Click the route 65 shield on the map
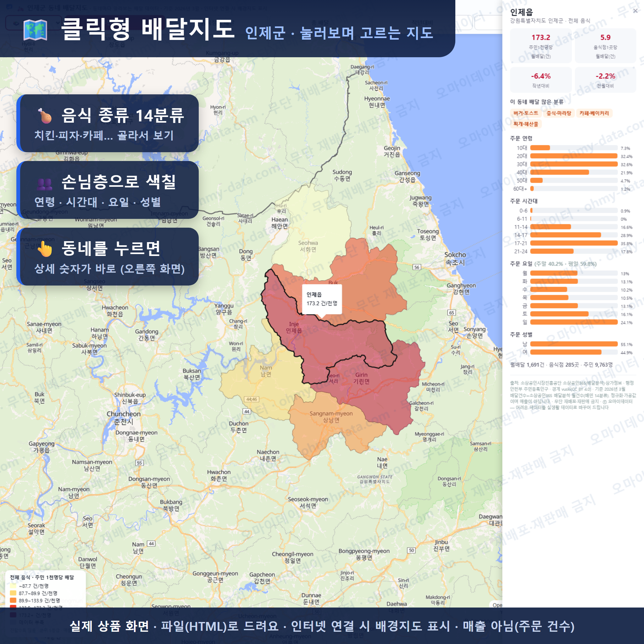Screen dimensions: 644x644 click(x=451, y=312)
